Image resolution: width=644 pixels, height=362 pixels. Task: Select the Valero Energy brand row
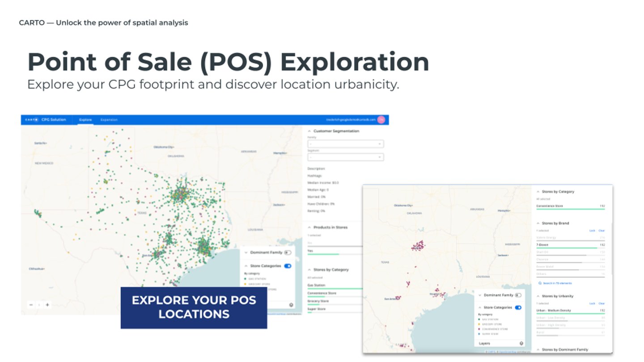[x=570, y=239]
